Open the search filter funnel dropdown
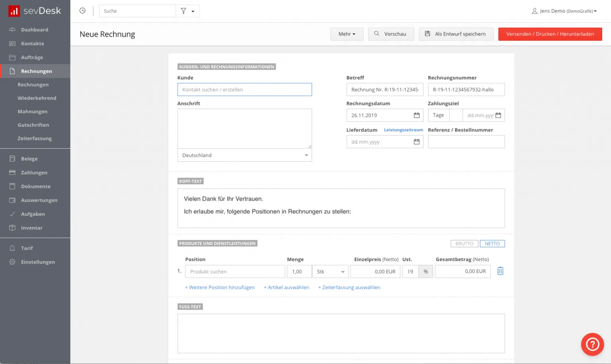Screen dimensions: 611x364 (187, 11)
